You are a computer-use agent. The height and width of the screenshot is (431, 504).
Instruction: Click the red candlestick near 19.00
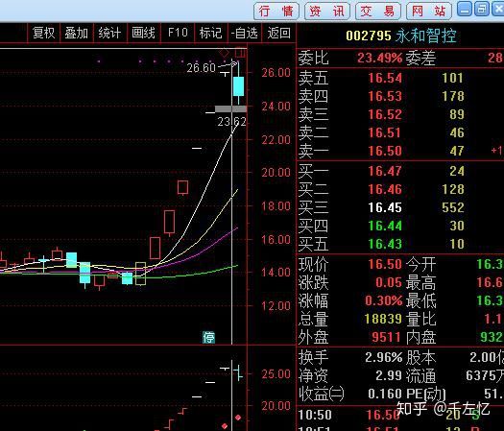(183, 187)
